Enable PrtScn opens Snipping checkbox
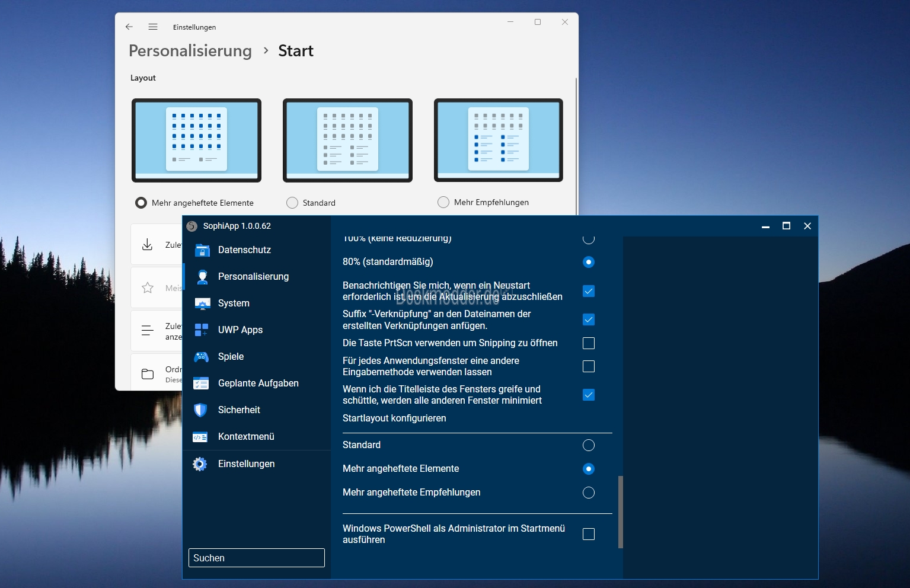The image size is (910, 588). (x=589, y=343)
